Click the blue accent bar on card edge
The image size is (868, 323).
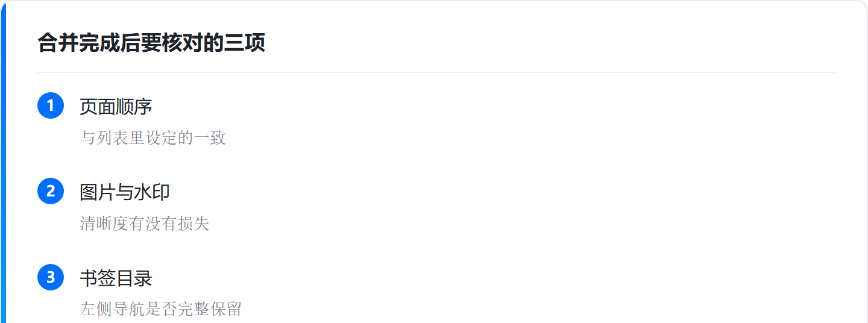(2, 161)
